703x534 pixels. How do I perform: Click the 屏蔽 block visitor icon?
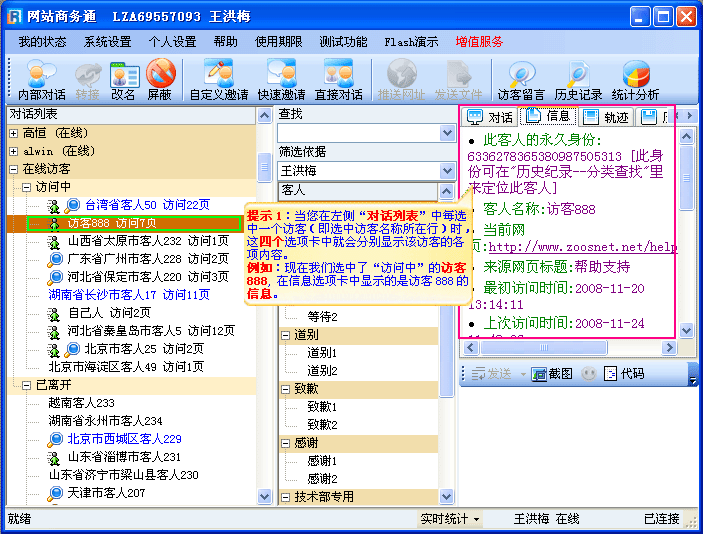[x=159, y=79]
